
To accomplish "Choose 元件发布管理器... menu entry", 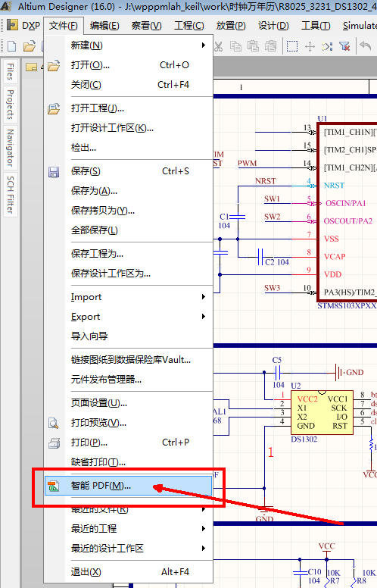I will [x=129, y=379].
